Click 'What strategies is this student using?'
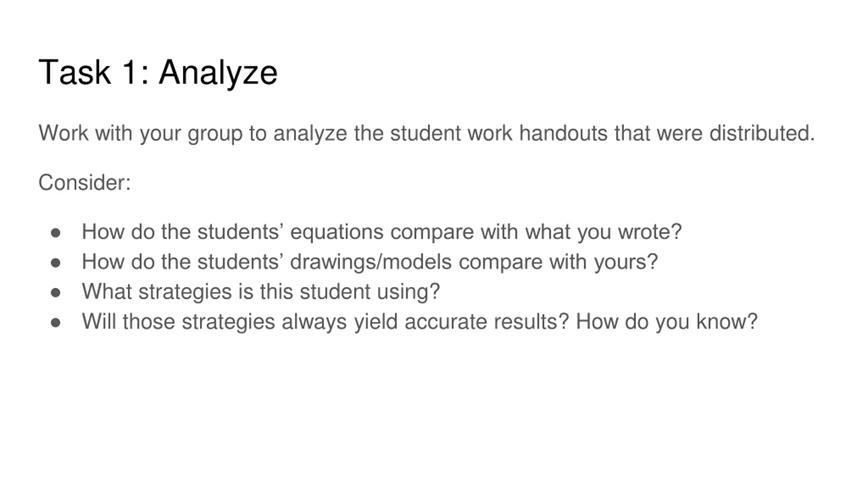Screen dimensions: 868x488 (261, 292)
